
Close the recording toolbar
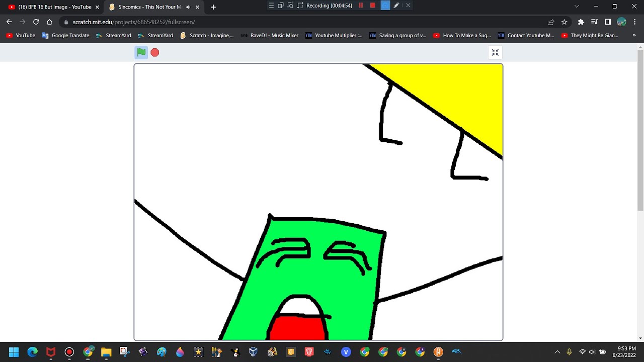pyautogui.click(x=408, y=6)
